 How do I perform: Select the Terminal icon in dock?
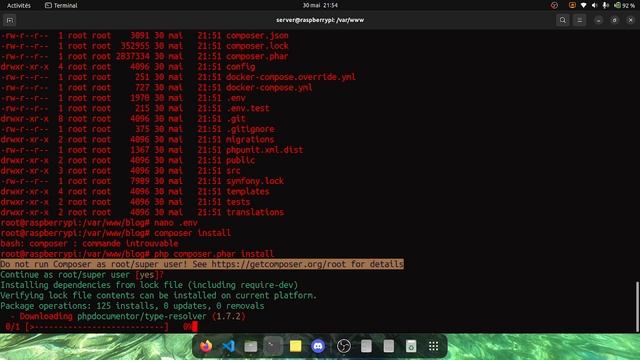[x=273, y=346]
